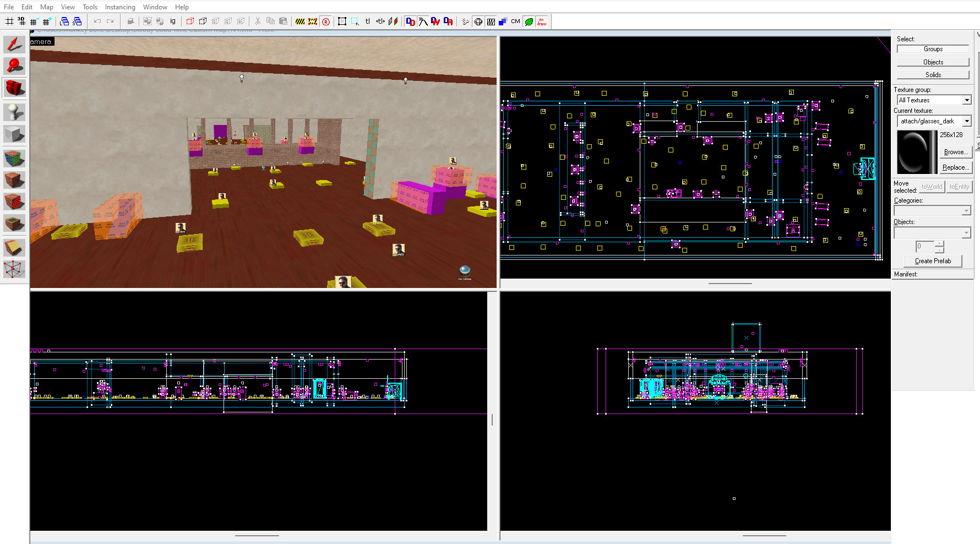Choose the Camera tool

(x=14, y=88)
